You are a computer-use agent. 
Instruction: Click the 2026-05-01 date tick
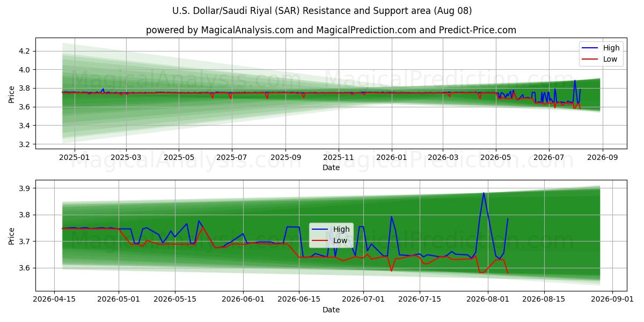pyautogui.click(x=119, y=300)
